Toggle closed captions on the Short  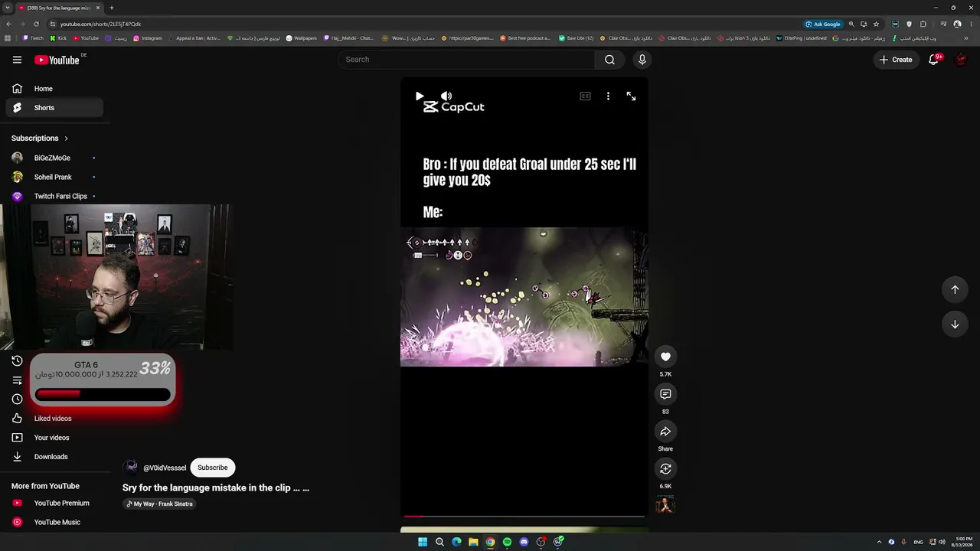click(x=585, y=96)
